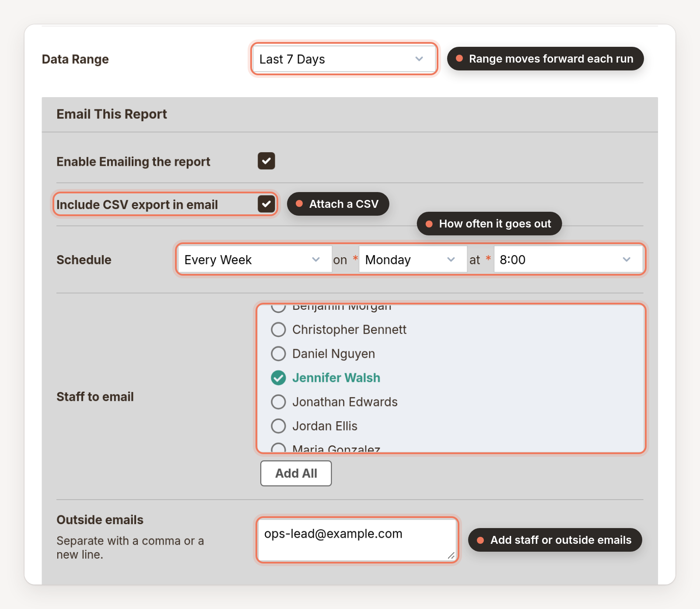Screen dimensions: 700x609
Task: Click the Add All button
Action: 296,473
